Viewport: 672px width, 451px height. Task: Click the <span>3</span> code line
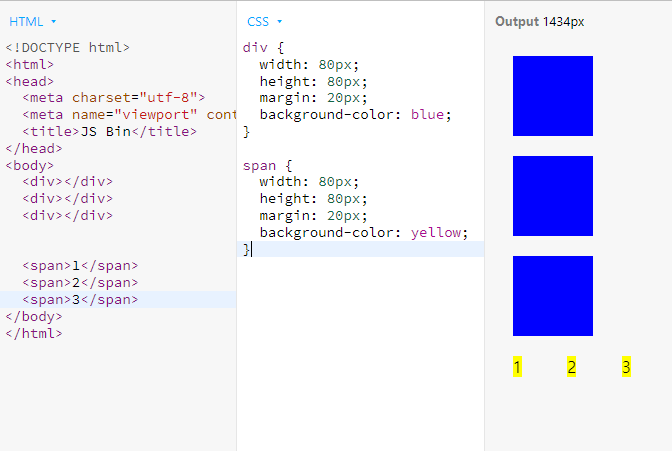pos(80,299)
